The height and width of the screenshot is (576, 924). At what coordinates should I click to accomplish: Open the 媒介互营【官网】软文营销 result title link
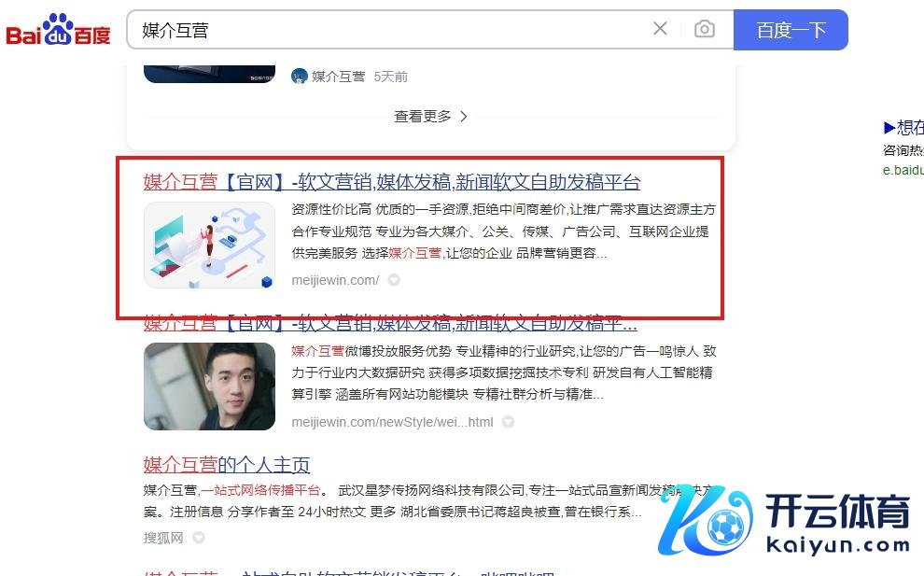[x=392, y=182]
